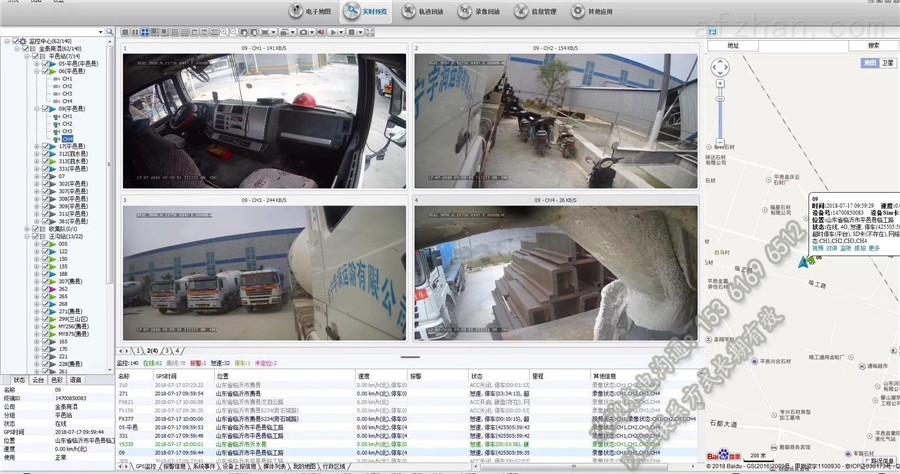Toggle checkbox for vehicle 262

tap(45, 289)
